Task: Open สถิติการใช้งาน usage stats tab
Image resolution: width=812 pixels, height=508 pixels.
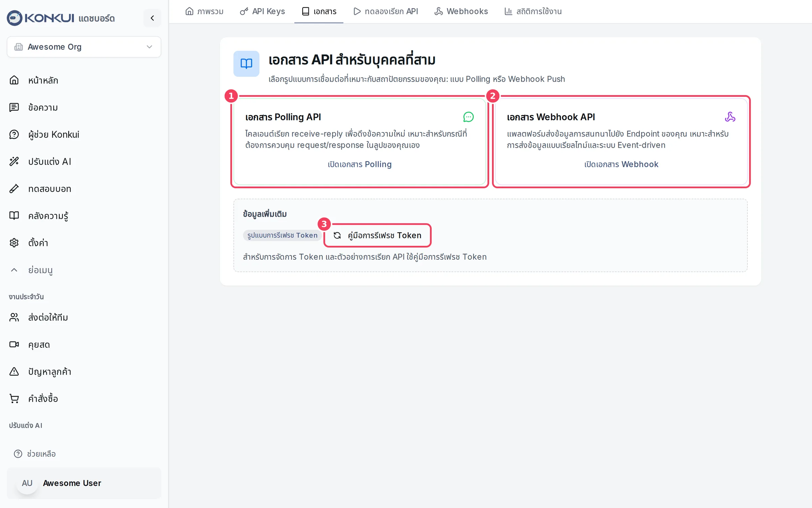Action: pyautogui.click(x=533, y=12)
